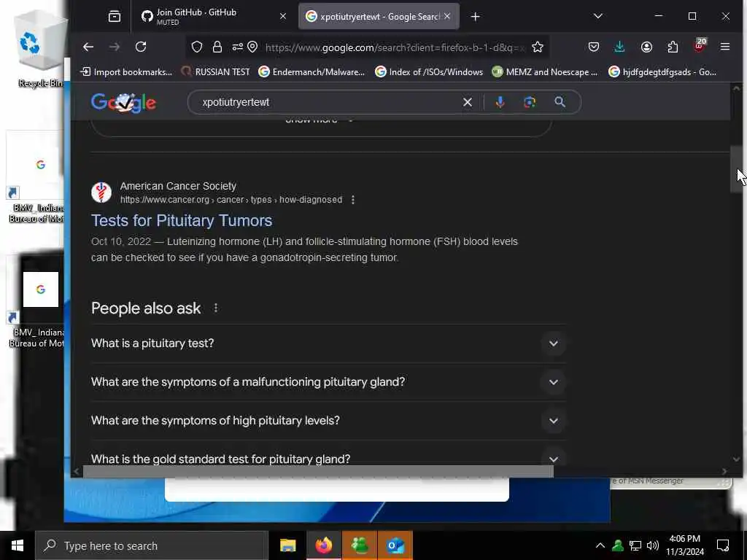747x560 pixels.
Task: Open MSN Messenger taskbar app
Action: tap(360, 545)
